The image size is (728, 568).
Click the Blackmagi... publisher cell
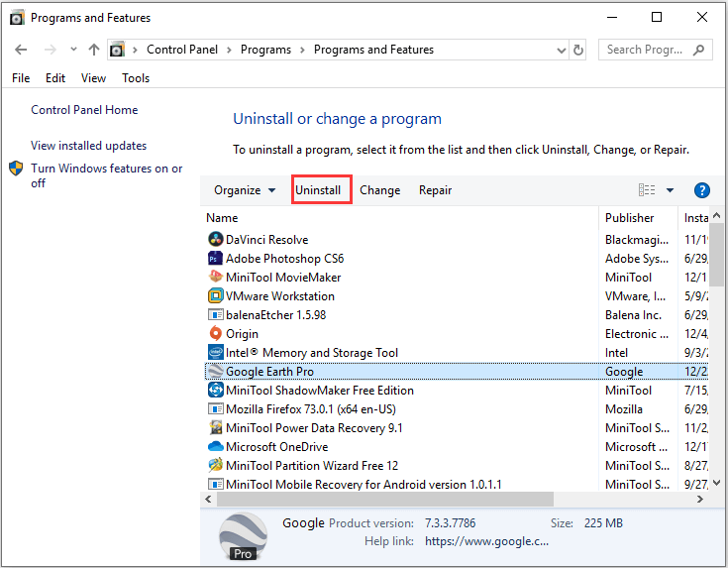637,239
